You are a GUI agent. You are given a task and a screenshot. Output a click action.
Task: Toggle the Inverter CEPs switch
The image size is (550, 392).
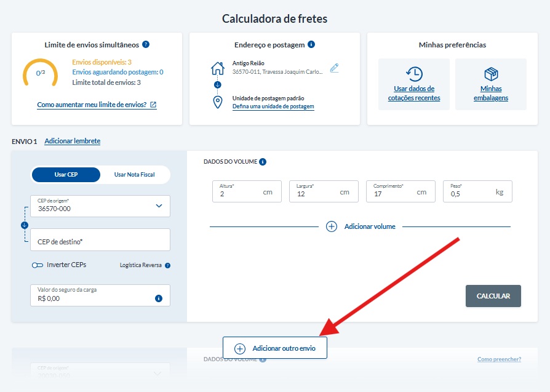click(38, 265)
